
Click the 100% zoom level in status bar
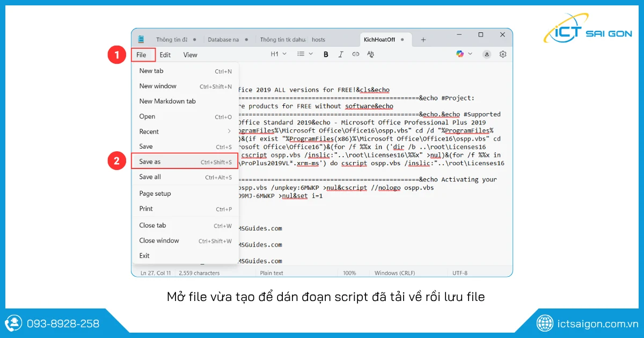[x=349, y=273]
